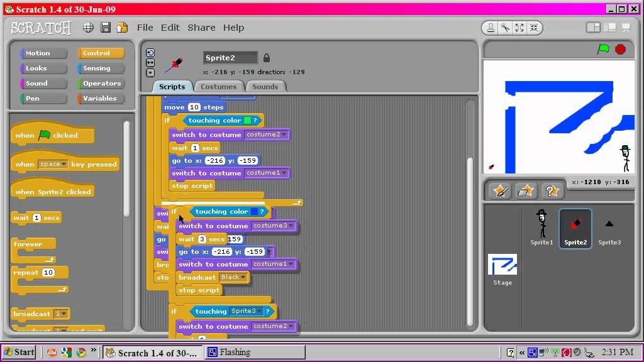Viewport: 644px width, 362px height.
Task: Open the Motion blocks category
Action: (43, 53)
